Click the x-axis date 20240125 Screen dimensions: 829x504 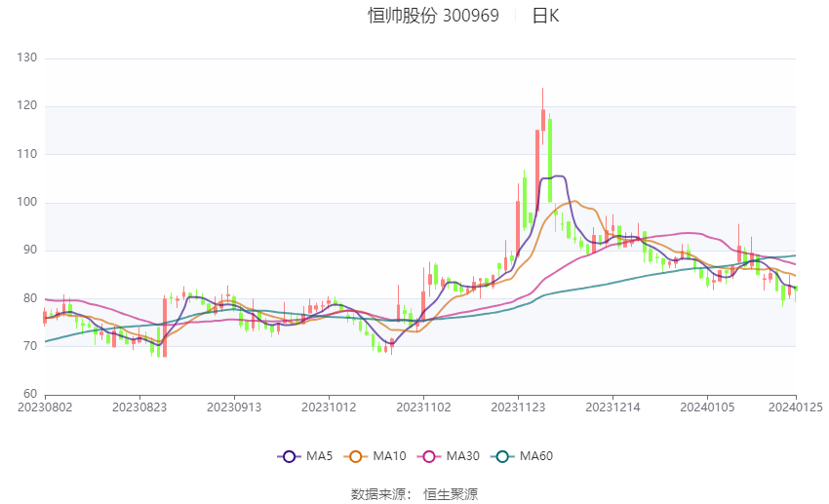(796, 407)
